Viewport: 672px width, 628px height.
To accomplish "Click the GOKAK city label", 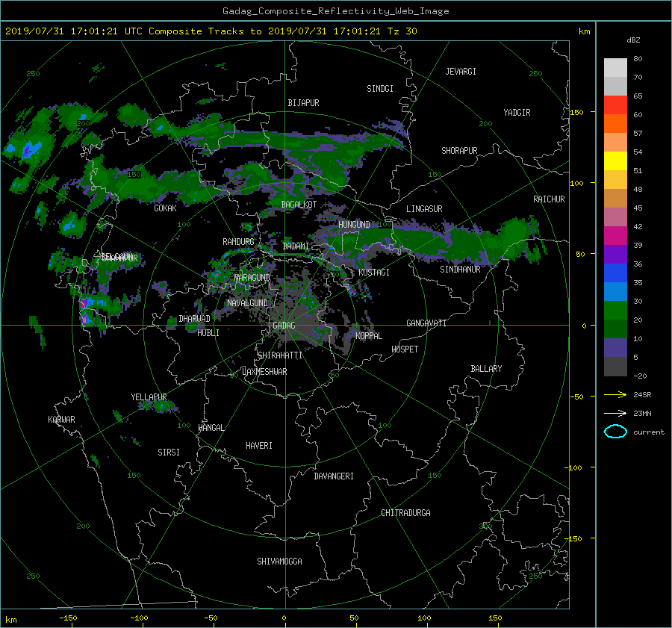I will pyautogui.click(x=165, y=208).
